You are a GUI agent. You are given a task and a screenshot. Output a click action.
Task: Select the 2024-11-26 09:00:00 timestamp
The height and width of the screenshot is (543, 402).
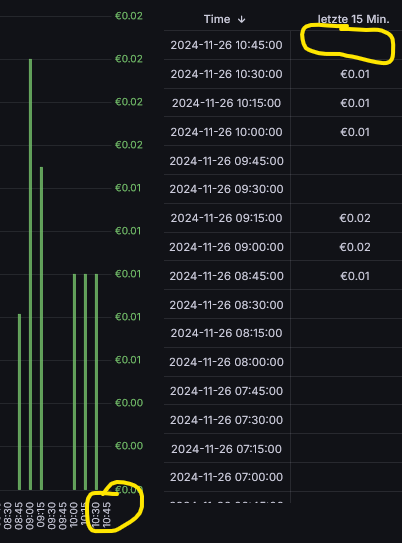pyautogui.click(x=226, y=247)
